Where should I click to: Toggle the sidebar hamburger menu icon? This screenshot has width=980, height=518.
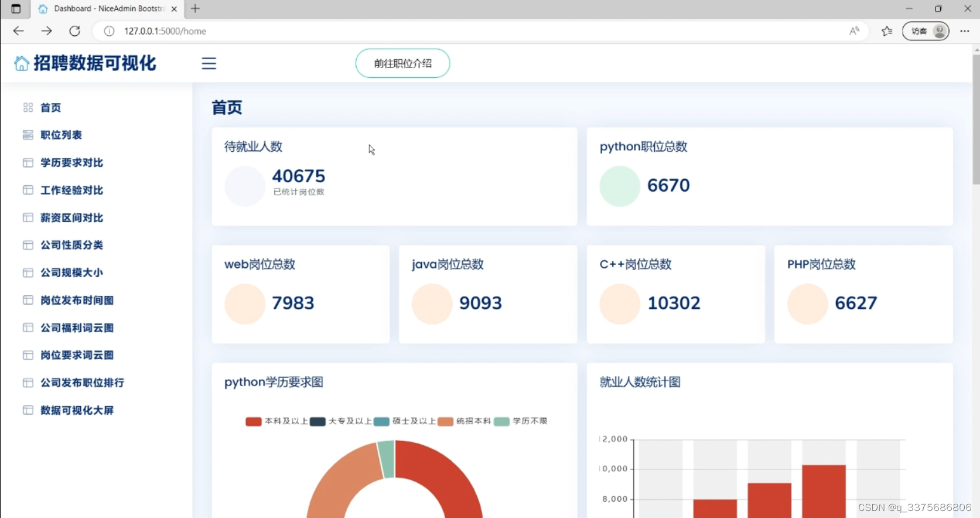click(x=209, y=63)
